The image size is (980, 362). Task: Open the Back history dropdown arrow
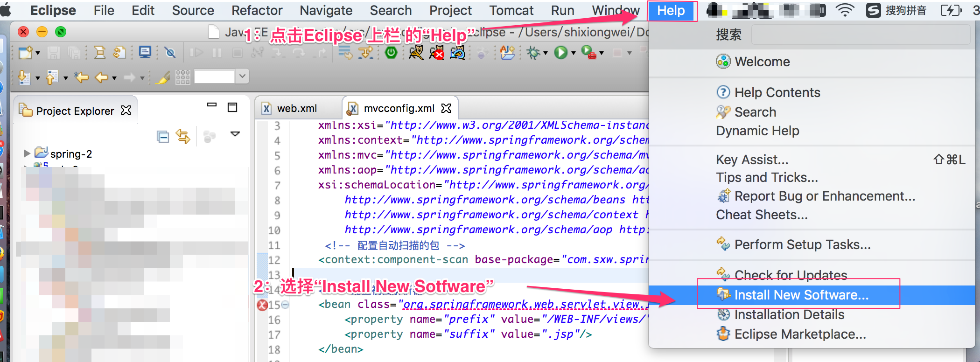pyautogui.click(x=114, y=78)
